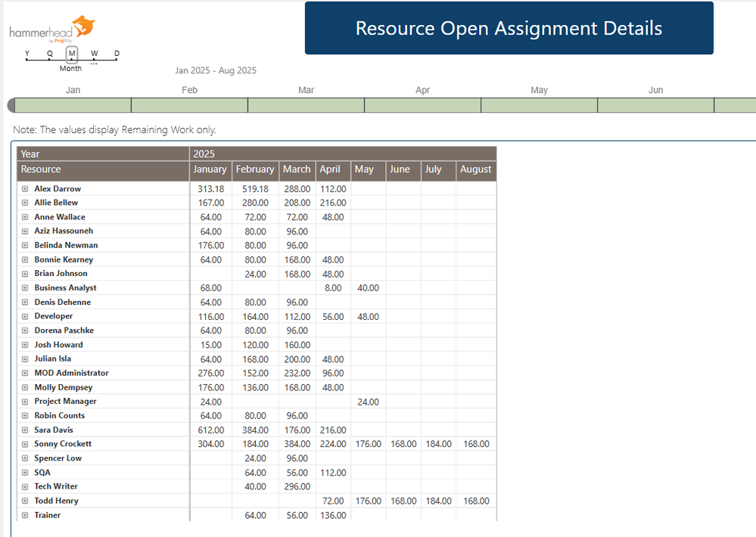Expand the SQA resource row
The width and height of the screenshot is (756, 537).
click(x=25, y=473)
